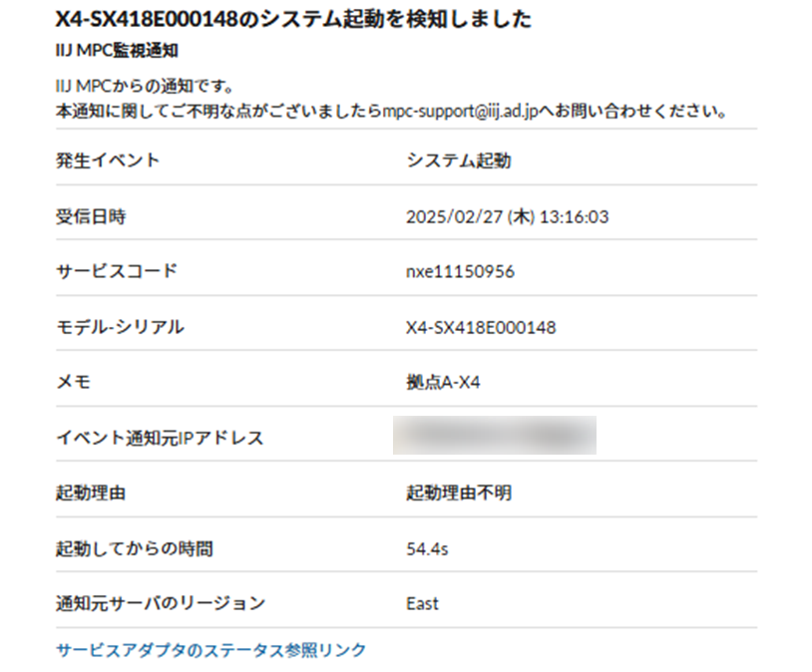Click the モデル-シリアル row label

tap(121, 327)
